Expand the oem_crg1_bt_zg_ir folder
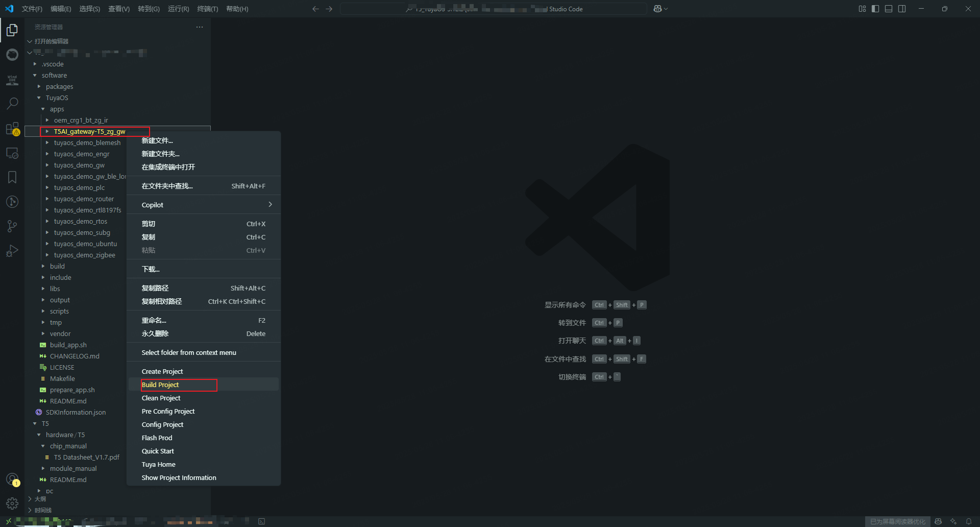 coord(47,120)
